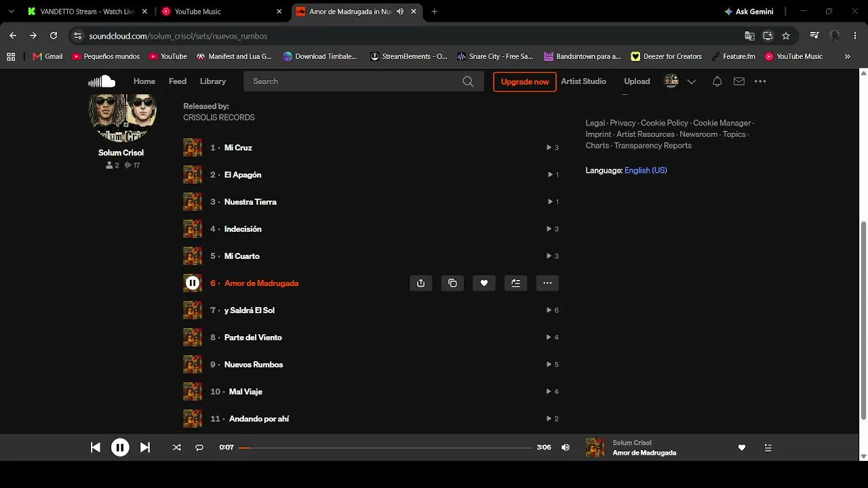
Task: Play track Mi Cruz
Action: click(x=238, y=148)
